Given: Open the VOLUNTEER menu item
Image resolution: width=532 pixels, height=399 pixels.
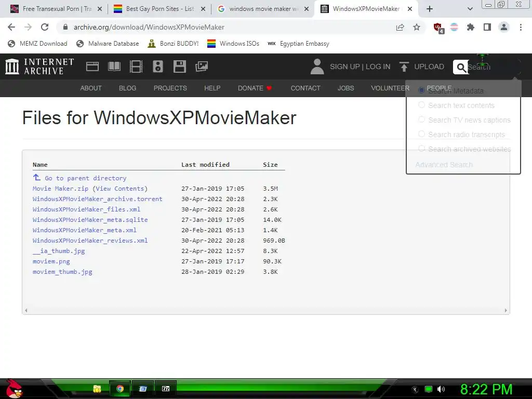Looking at the screenshot, I should coord(390,88).
